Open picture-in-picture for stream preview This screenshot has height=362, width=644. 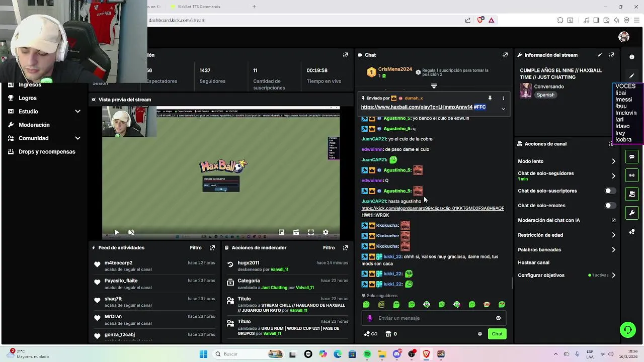pyautogui.click(x=281, y=232)
